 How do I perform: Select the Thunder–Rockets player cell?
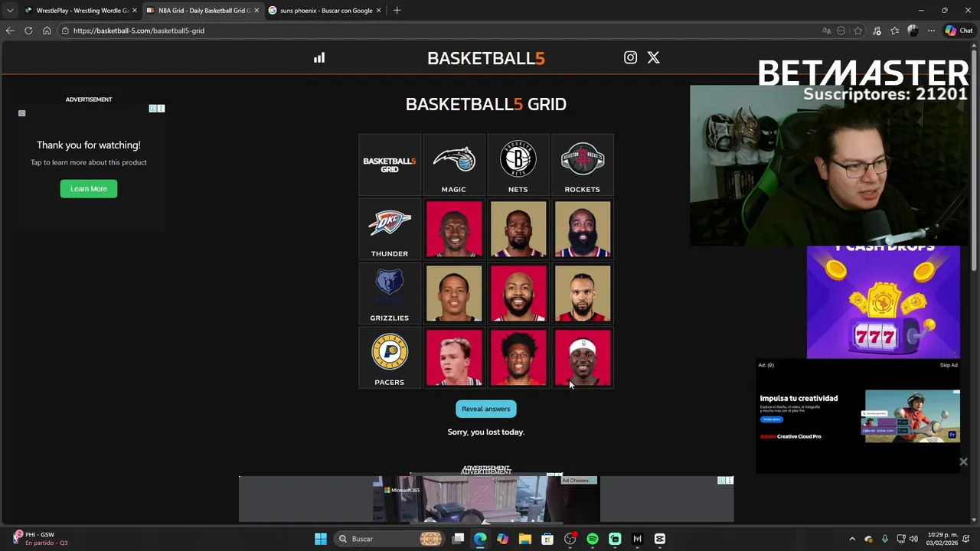click(x=583, y=230)
